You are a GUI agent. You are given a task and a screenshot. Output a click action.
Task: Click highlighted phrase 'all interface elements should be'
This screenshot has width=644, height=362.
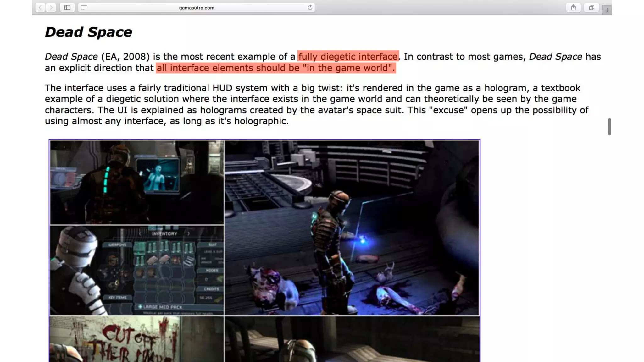(x=228, y=68)
